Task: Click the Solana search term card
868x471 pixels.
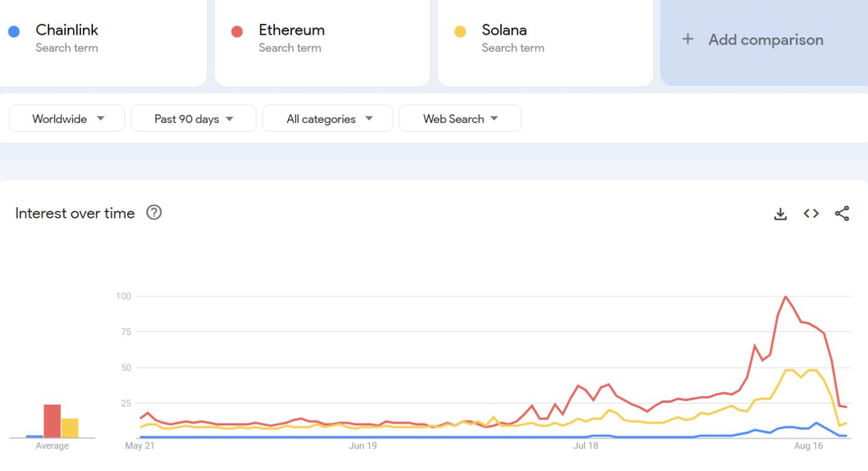Action: click(545, 42)
